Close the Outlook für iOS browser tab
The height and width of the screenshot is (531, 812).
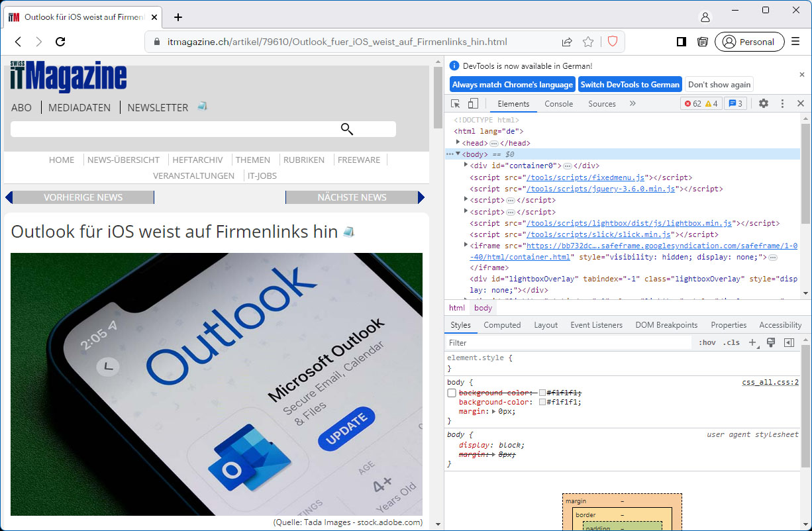coord(154,17)
